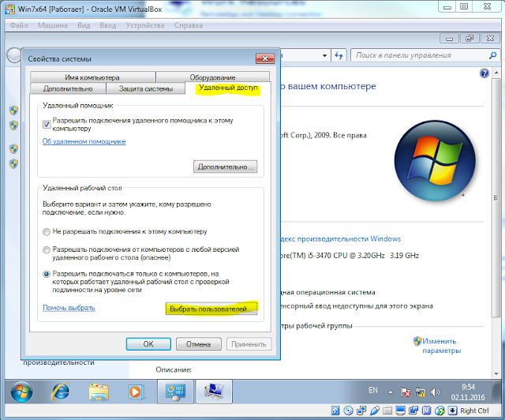This screenshot has height=420, width=505.
Task: Open индекс производительности Windows link
Action: pos(341,239)
